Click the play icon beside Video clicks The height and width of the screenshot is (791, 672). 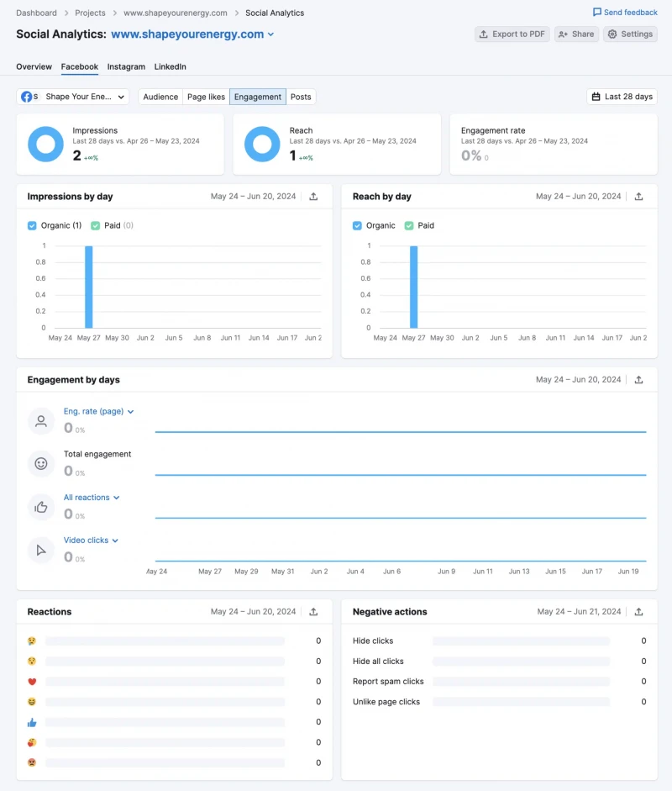[x=41, y=550]
